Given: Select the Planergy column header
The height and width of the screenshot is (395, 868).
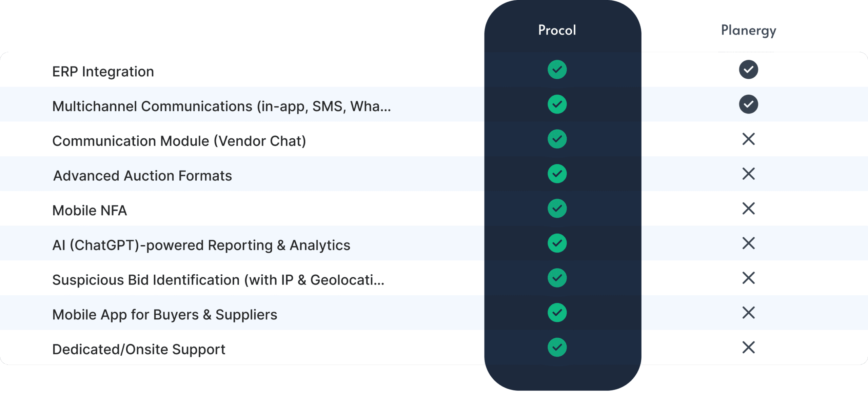Looking at the screenshot, I should coord(748,31).
